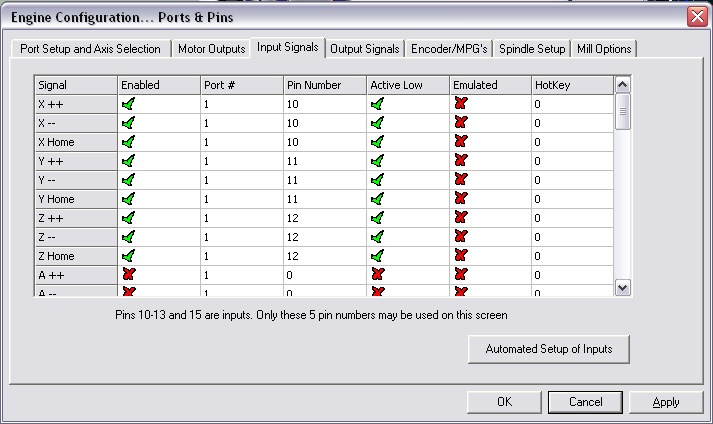Image resolution: width=713 pixels, height=424 pixels.
Task: Toggle Emulated state for Y -- signal
Action: pos(461,180)
